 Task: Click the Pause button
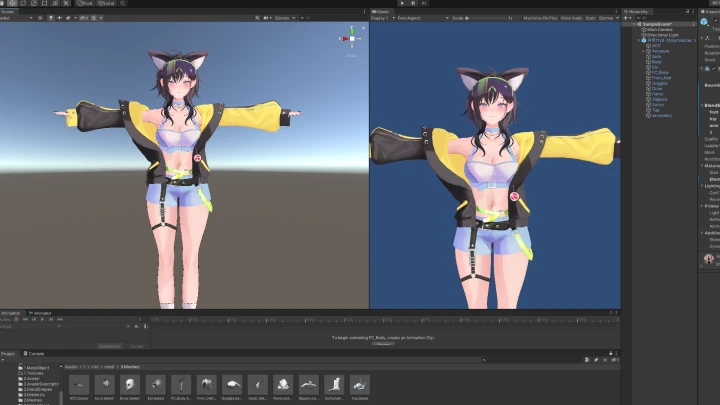click(413, 3)
